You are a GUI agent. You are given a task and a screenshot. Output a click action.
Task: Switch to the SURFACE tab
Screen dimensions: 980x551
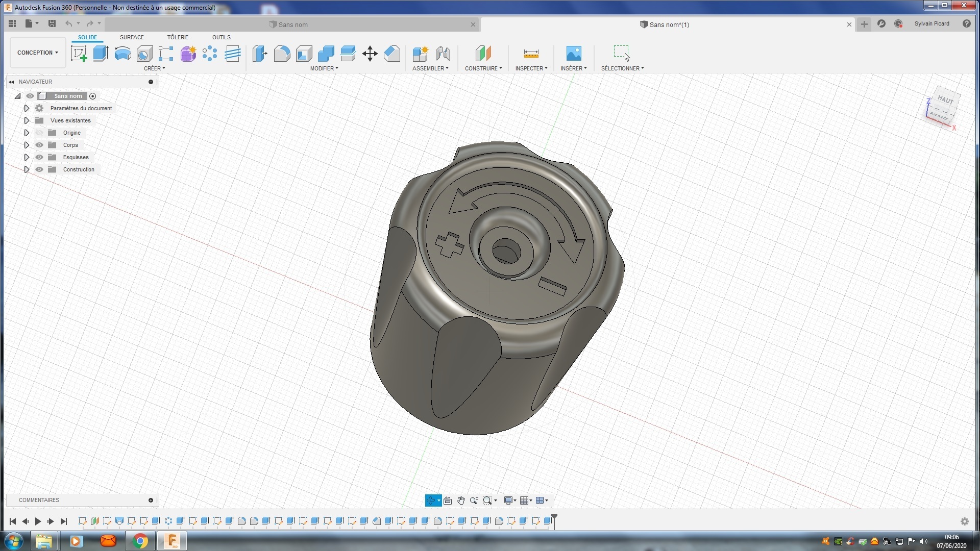click(132, 37)
